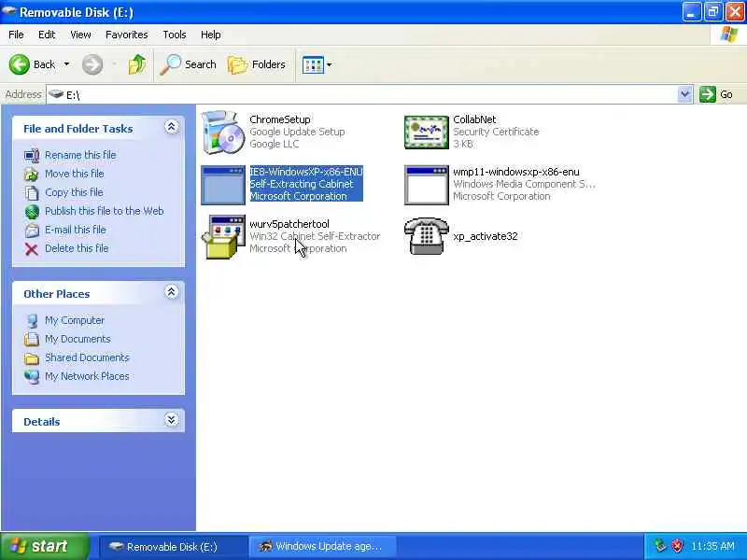Click the Safely Remove Hardware tray icon
Image resolution: width=747 pixels, height=560 pixels.
coord(660,546)
